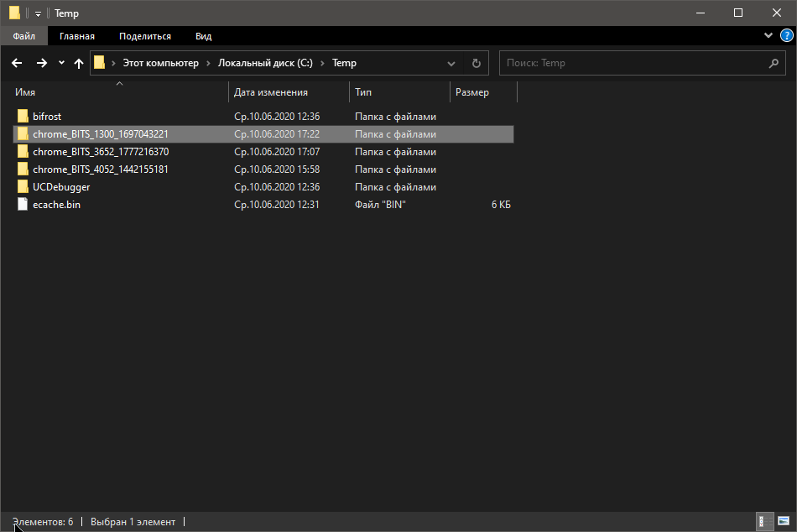Image resolution: width=797 pixels, height=532 pixels.
Task: Click date 10.06.2020 17:07 cell
Action: [x=277, y=152]
